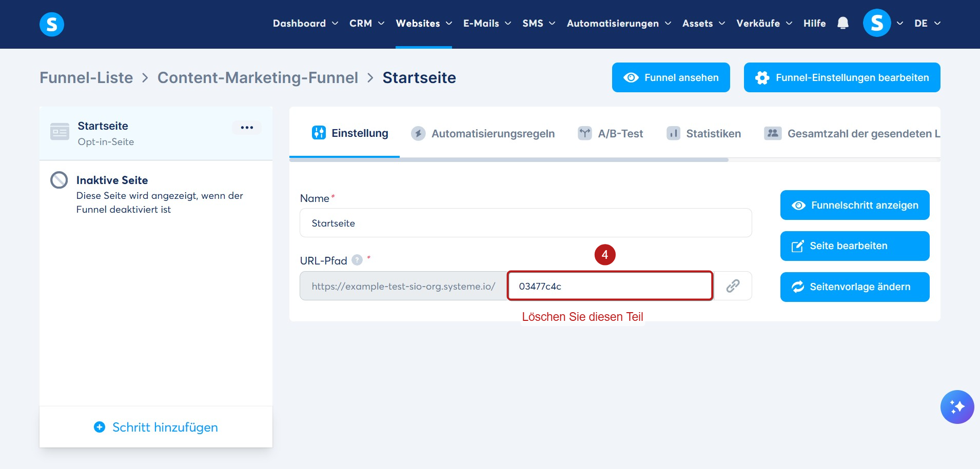Screen dimensions: 980x469
Task: Click the Startseite page type icon
Action: tap(60, 132)
